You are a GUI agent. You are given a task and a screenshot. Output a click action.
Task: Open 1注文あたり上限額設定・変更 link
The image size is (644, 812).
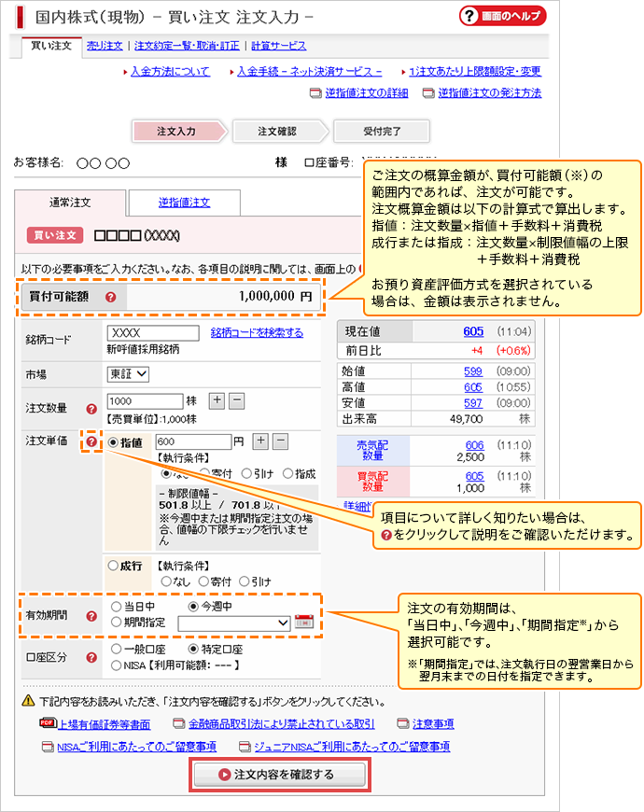[475, 72]
